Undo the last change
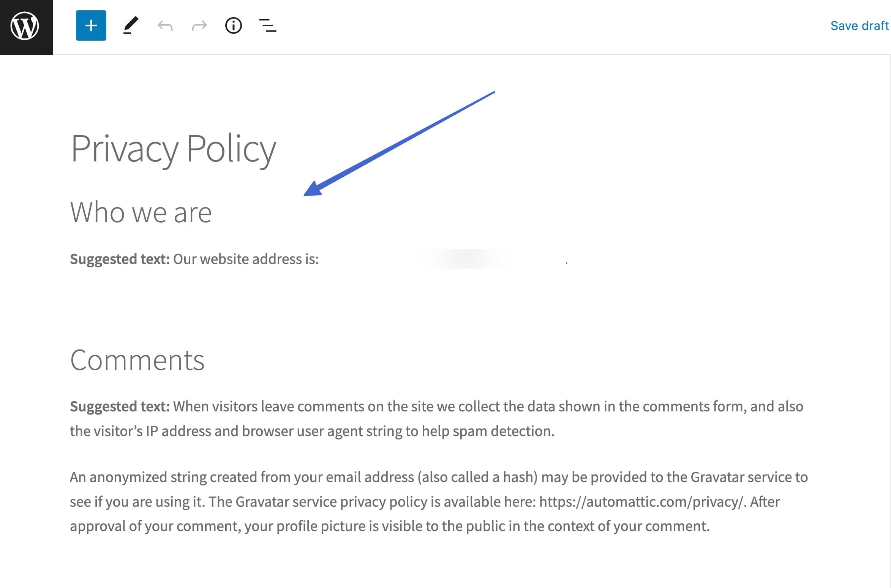Image resolution: width=891 pixels, height=588 pixels. (x=165, y=26)
